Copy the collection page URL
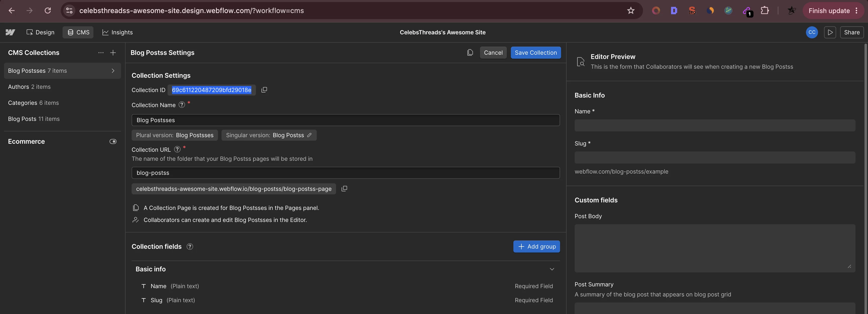 (344, 189)
